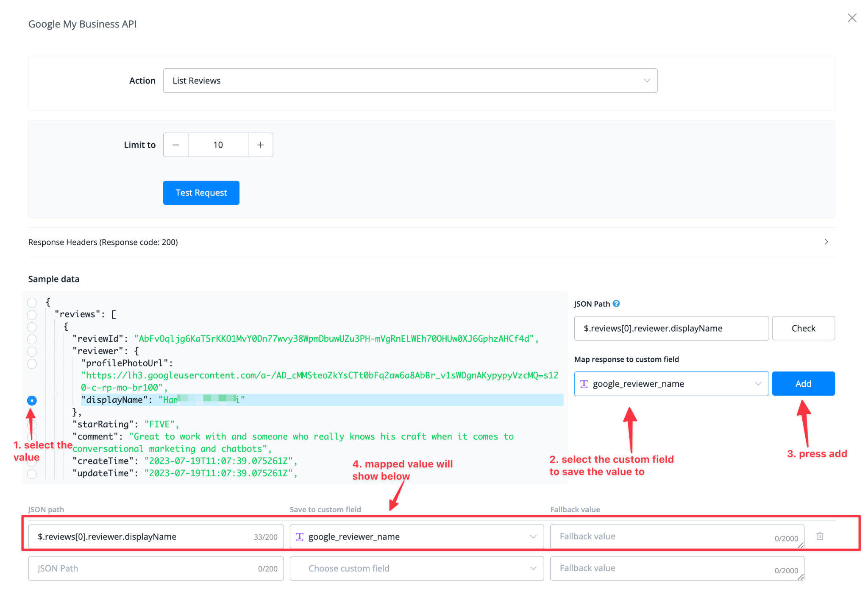Select the radio button for the opening brace line
This screenshot has height=603, width=868.
pyautogui.click(x=32, y=302)
